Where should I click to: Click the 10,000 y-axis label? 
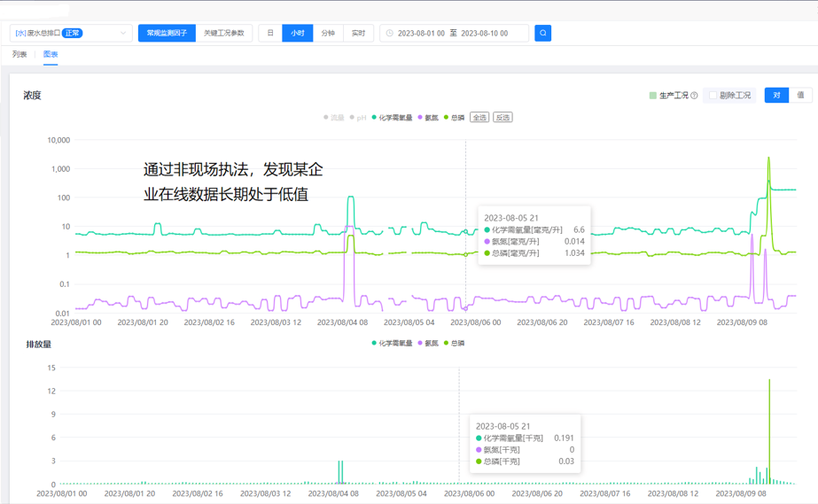[58, 140]
